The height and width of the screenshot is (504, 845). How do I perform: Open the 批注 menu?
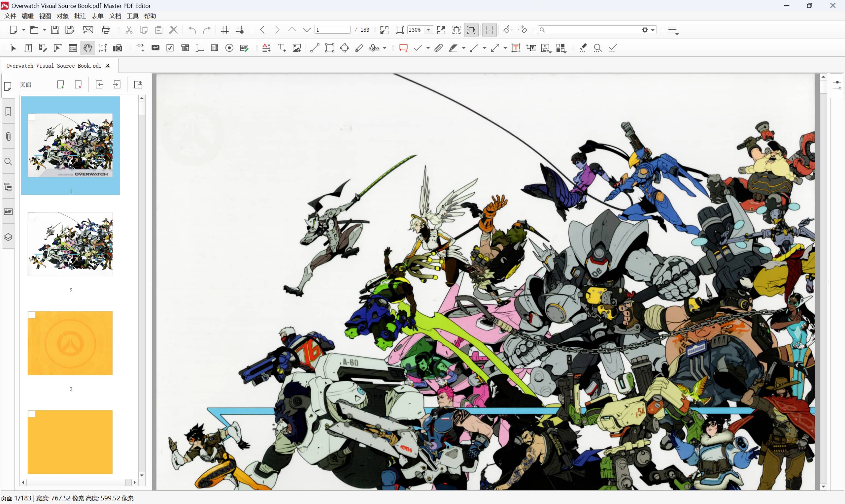coord(80,16)
